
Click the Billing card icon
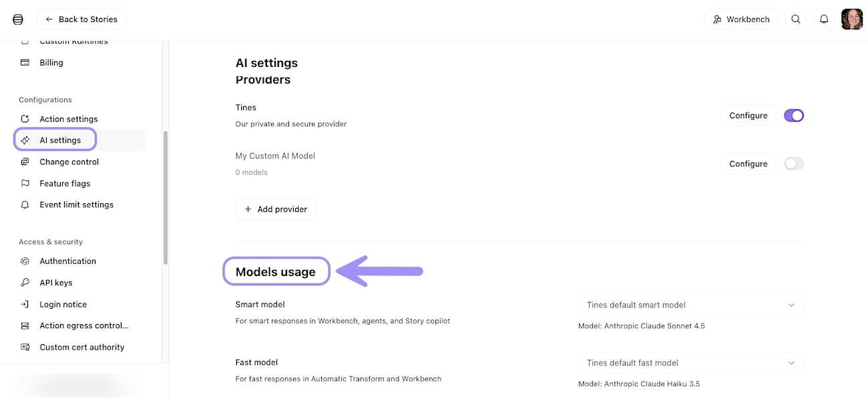coord(25,63)
